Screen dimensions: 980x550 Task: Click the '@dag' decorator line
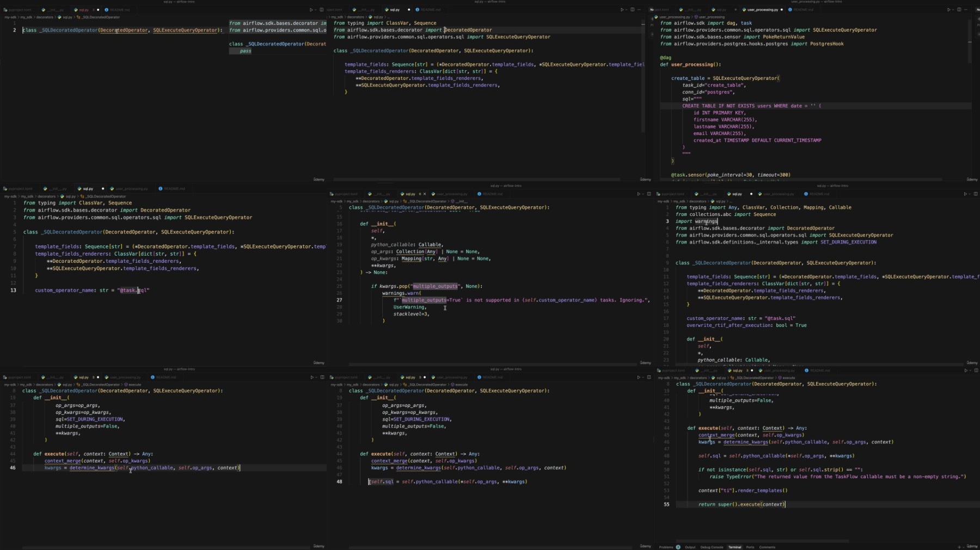click(x=665, y=58)
